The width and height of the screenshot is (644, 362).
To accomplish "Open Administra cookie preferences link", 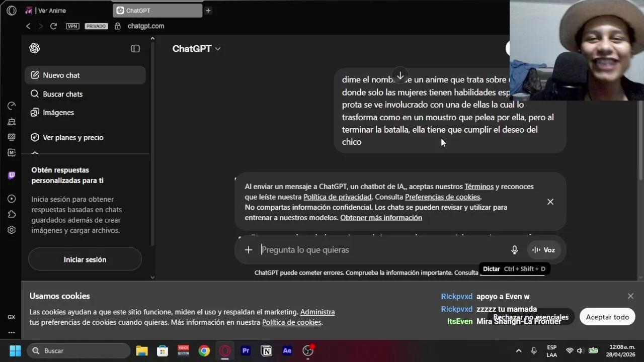I will [317, 312].
